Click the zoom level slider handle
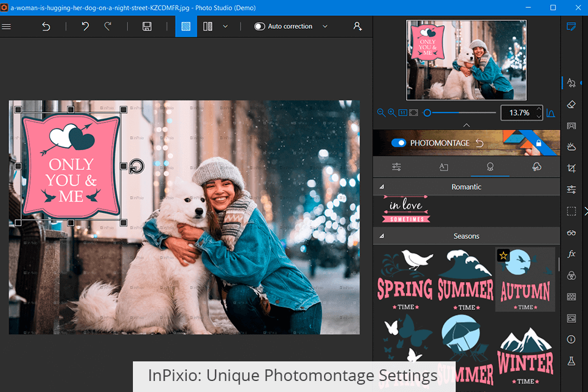588x392 pixels. [x=428, y=113]
